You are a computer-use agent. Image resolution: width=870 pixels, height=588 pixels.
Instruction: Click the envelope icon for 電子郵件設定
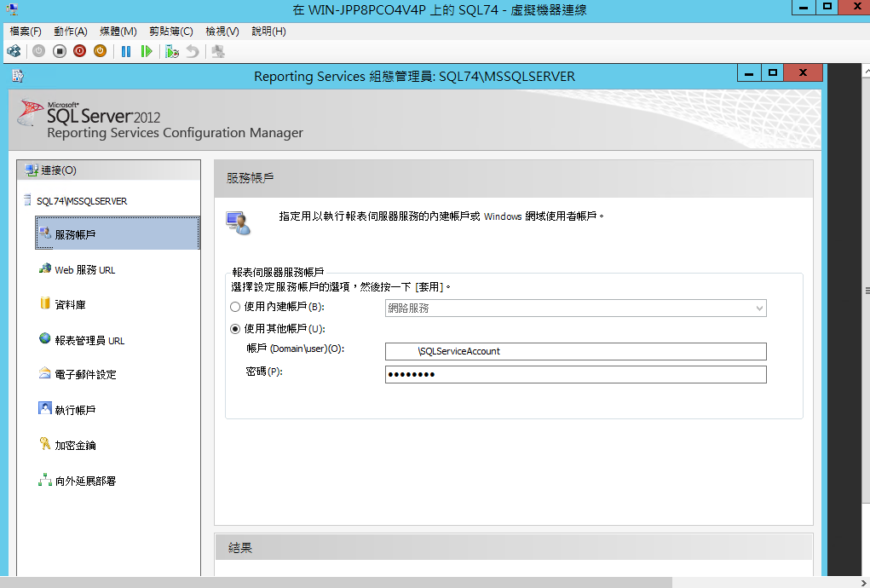[45, 372]
